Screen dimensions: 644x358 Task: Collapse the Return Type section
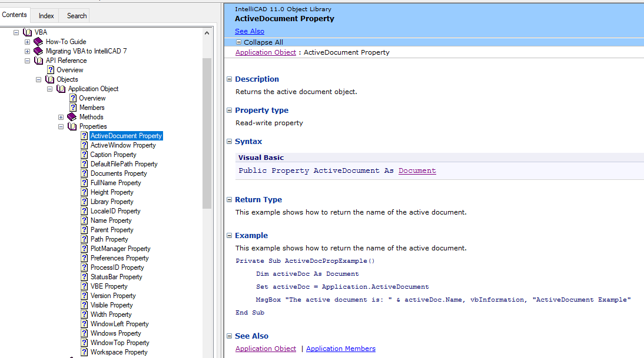229,200
